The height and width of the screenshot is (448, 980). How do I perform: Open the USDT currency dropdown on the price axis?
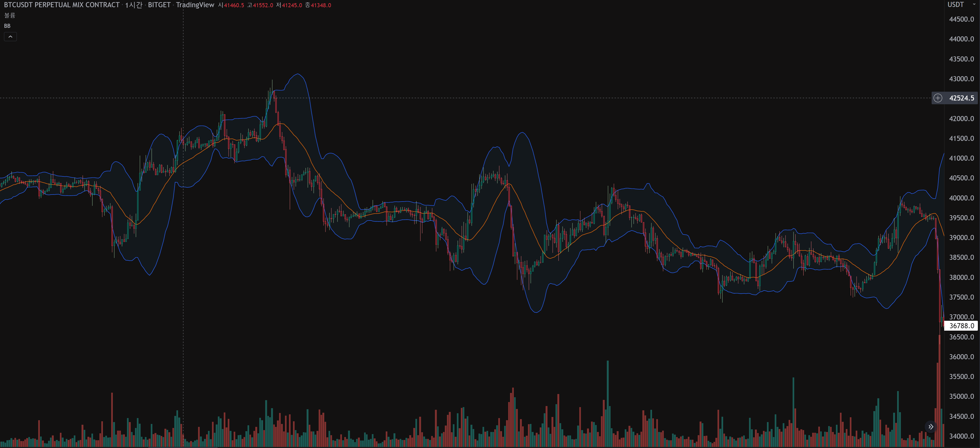click(x=961, y=5)
